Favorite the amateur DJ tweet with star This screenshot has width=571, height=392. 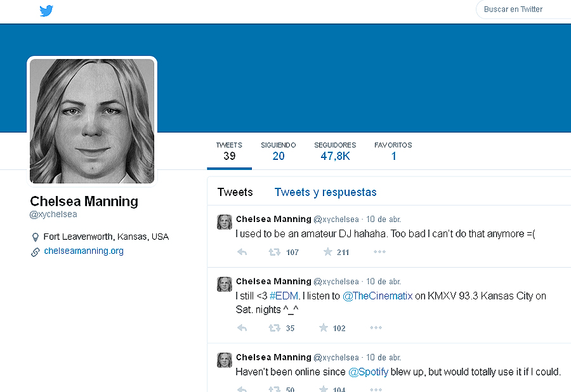(x=328, y=252)
